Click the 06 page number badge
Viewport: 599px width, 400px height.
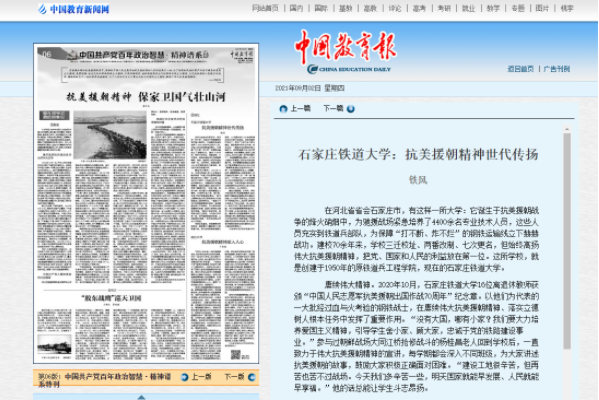[46, 54]
